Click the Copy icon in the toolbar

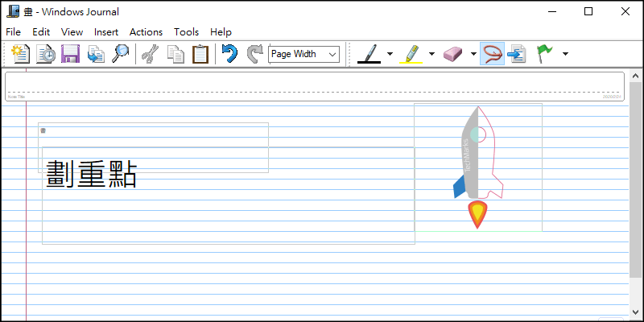[x=175, y=54]
